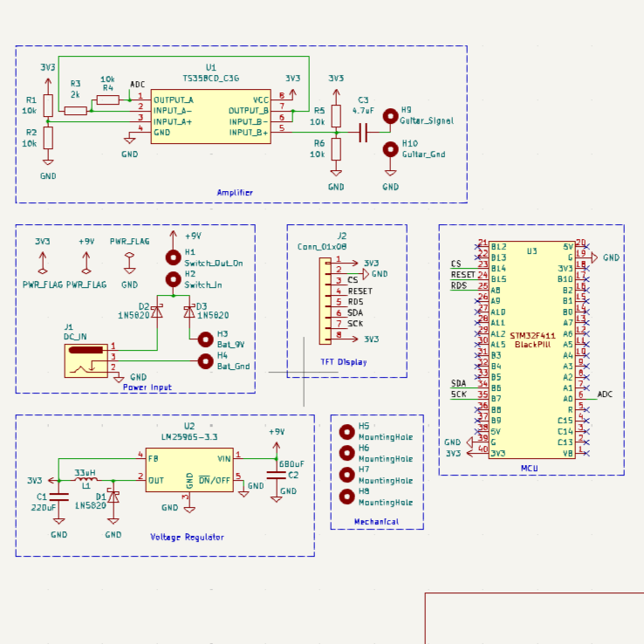Click the H6 MountingHole symbol
The width and height of the screenshot is (644, 644).
point(347,453)
